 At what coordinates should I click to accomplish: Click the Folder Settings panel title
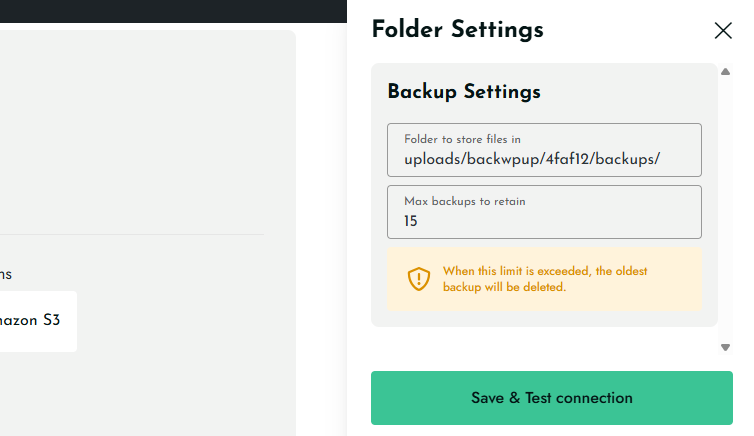[x=457, y=29]
